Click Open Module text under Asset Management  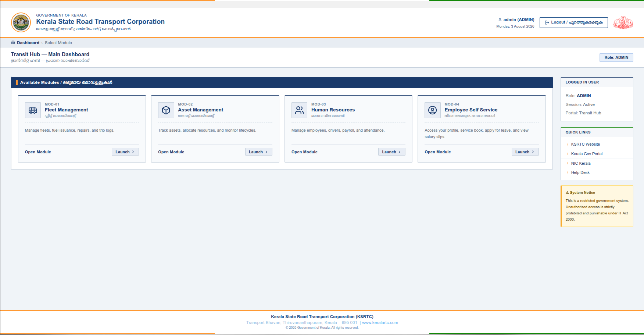pos(171,152)
